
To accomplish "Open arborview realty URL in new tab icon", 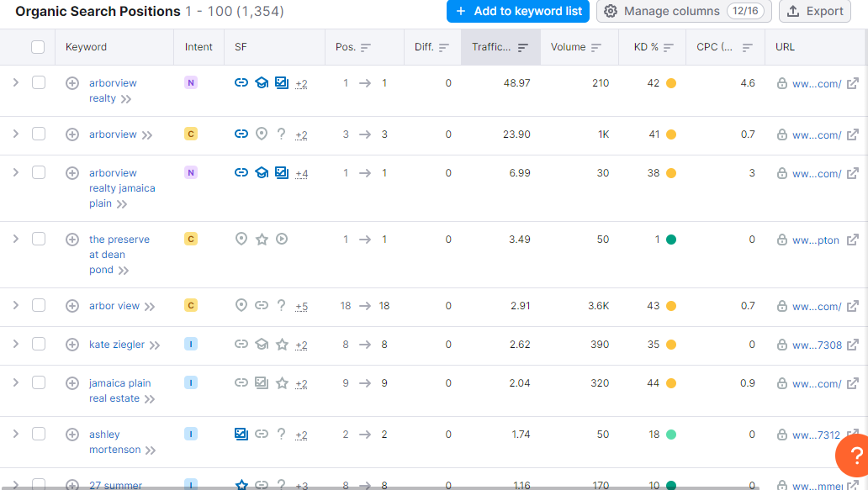I will (853, 83).
